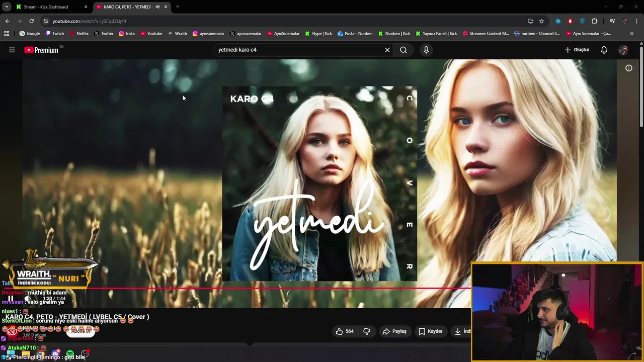Open the Google bookmark
Viewport: 644px width, 362px height.
(x=30, y=34)
